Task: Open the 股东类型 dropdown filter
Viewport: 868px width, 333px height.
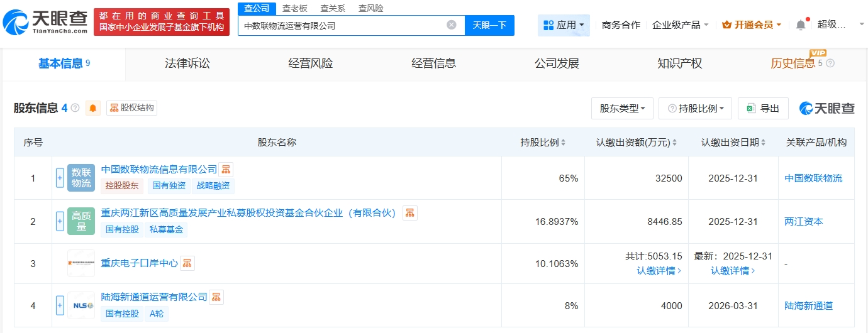Action: (622, 108)
